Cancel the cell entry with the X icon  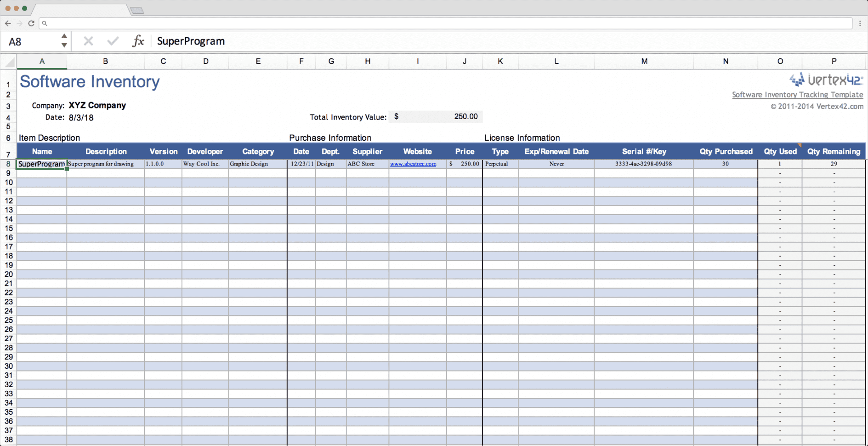pyautogui.click(x=88, y=41)
